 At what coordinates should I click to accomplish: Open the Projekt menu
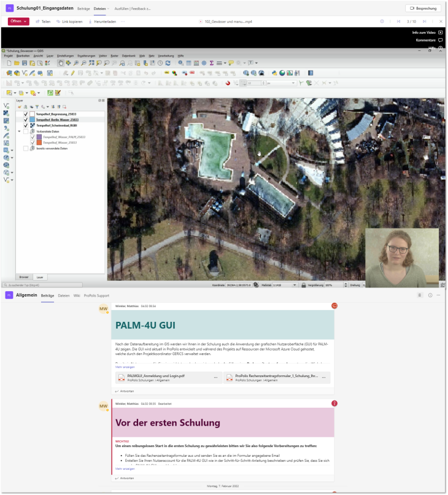click(8, 56)
